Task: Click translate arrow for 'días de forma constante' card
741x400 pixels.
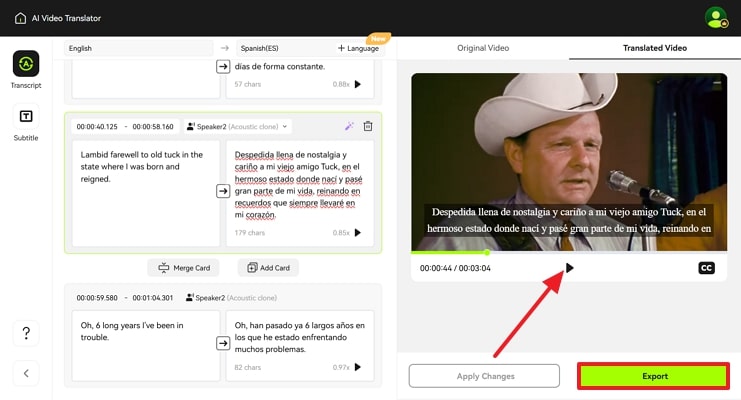Action: pyautogui.click(x=223, y=67)
